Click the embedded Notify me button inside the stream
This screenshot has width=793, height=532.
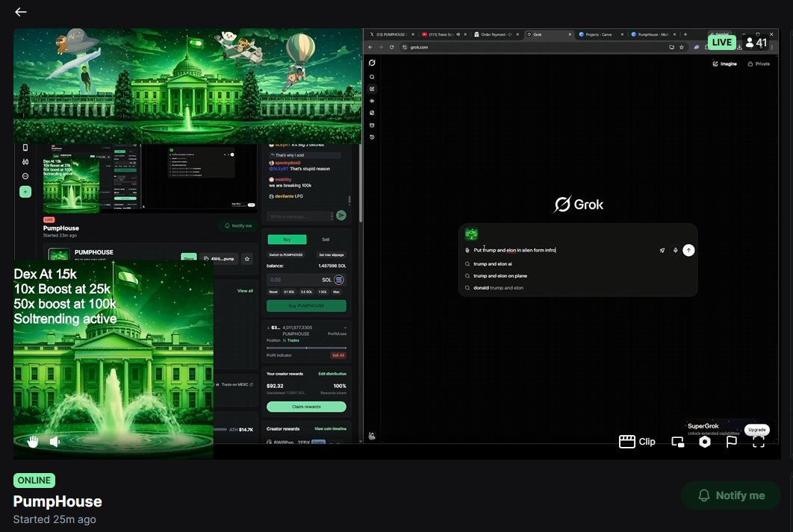click(x=237, y=226)
